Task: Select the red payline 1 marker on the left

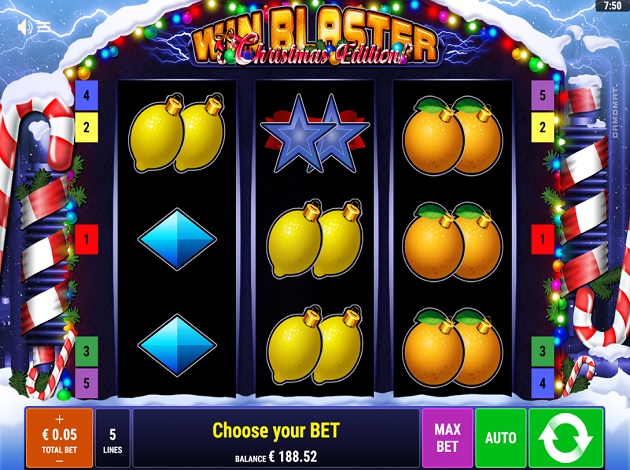Action: coord(87,239)
